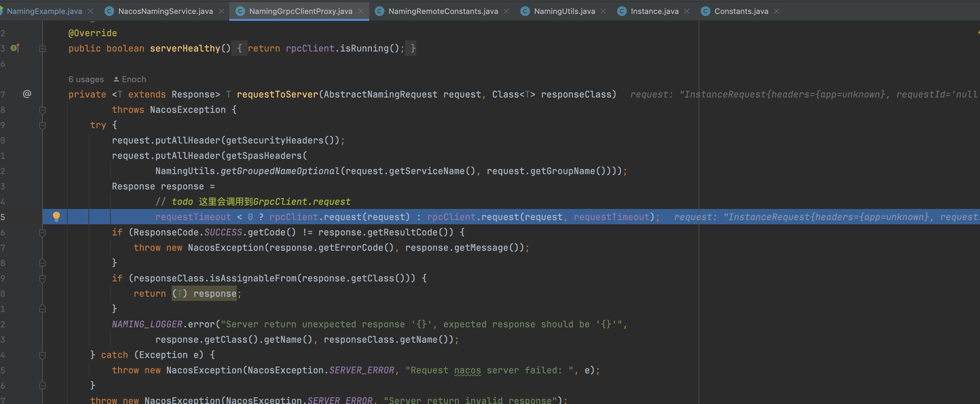Viewport: 980px width, 404px height.
Task: Click the override gutter icon beside serverHealthy
Action: [15, 48]
